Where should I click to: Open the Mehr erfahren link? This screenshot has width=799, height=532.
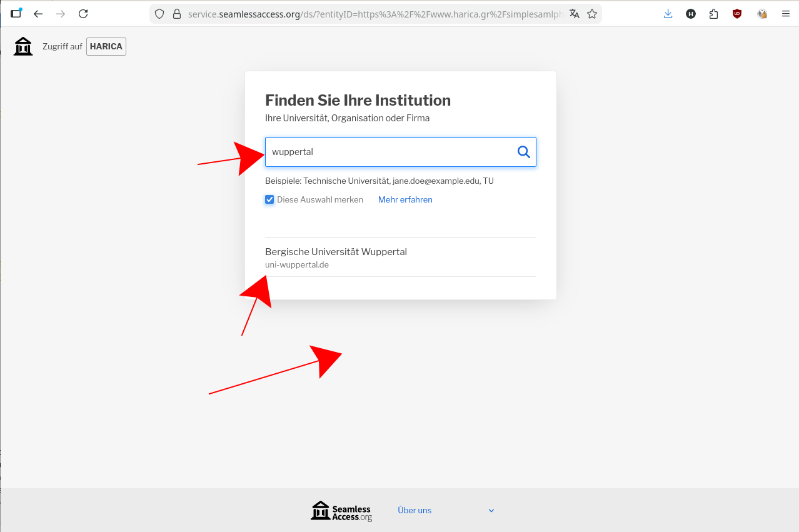405,199
